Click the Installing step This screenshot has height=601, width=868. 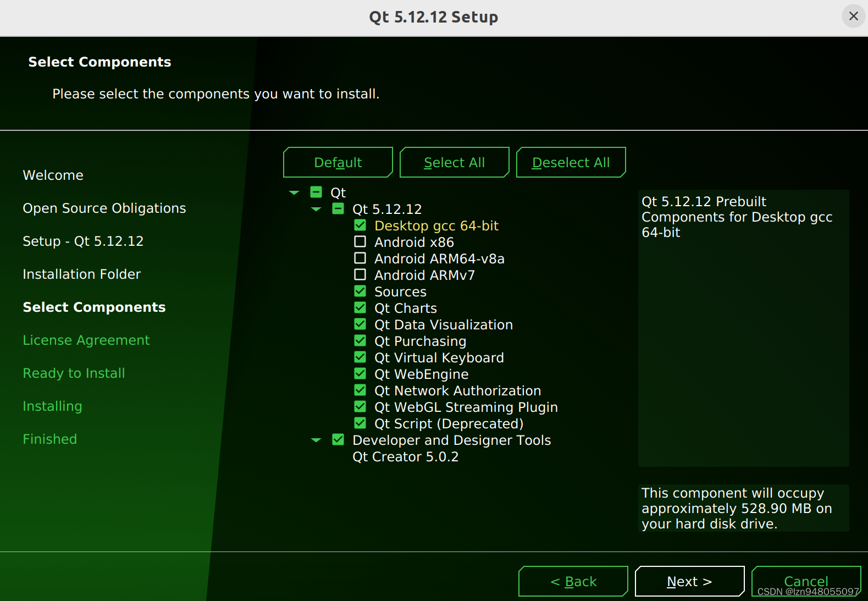(52, 406)
